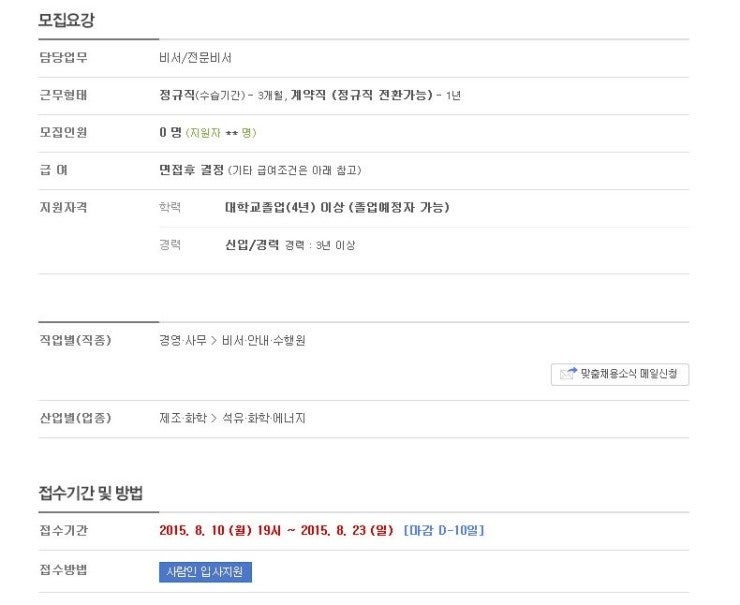Open the 경영·사무 job category link
Screen dimensions: 740x605
(x=183, y=340)
